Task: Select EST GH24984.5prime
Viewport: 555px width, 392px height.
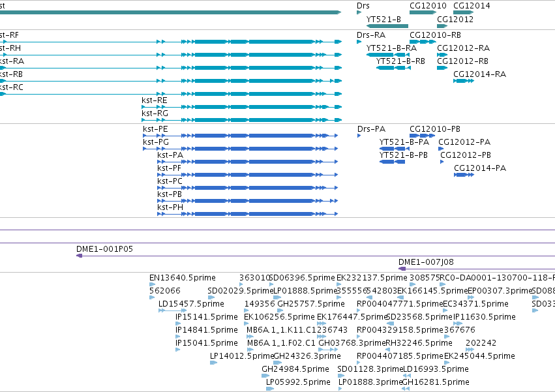Action: [x=265, y=376]
